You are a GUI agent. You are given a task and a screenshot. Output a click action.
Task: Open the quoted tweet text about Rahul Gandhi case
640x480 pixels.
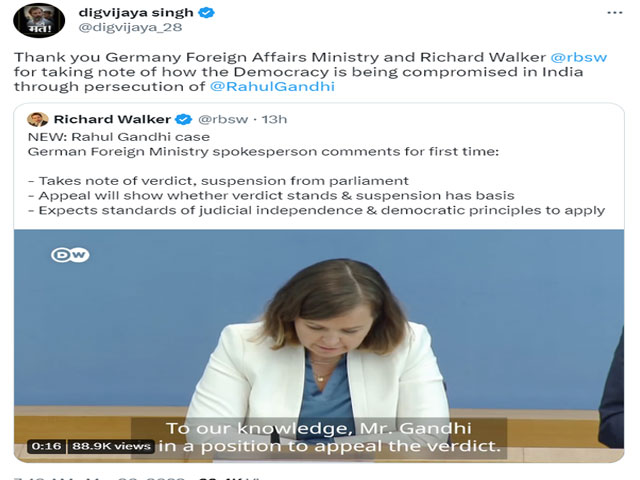[x=316, y=173]
